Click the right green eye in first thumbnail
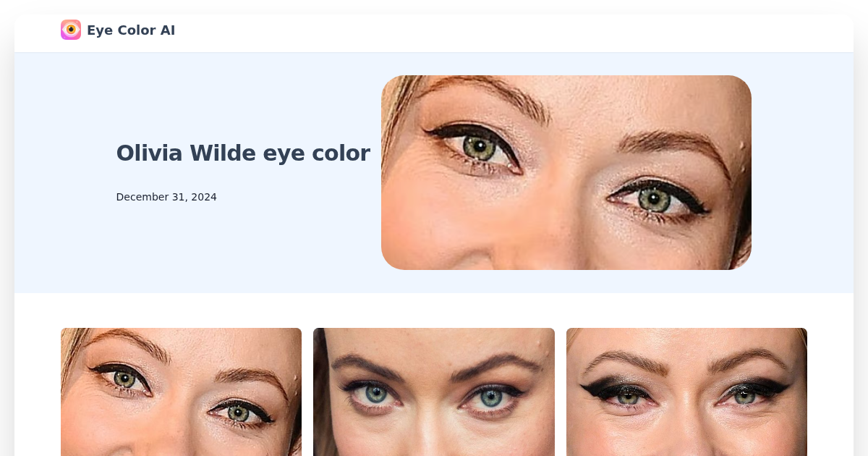 [239, 413]
